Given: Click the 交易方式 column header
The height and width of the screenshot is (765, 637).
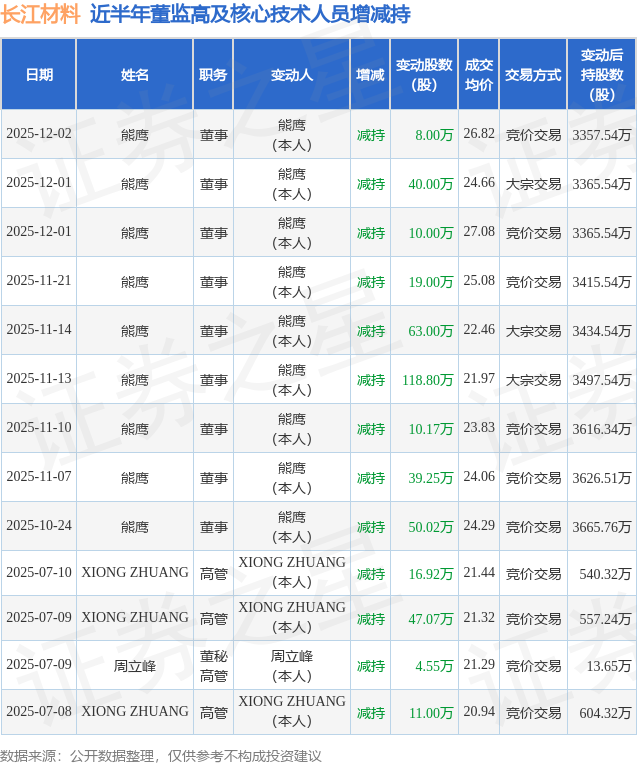Looking at the screenshot, I should 533,75.
